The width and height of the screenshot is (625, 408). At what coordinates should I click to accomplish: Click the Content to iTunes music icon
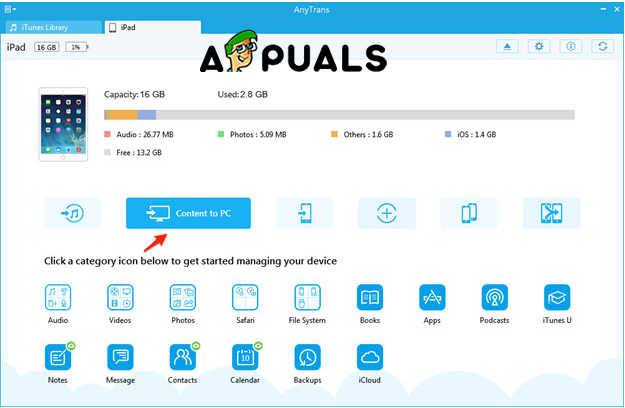(72, 213)
